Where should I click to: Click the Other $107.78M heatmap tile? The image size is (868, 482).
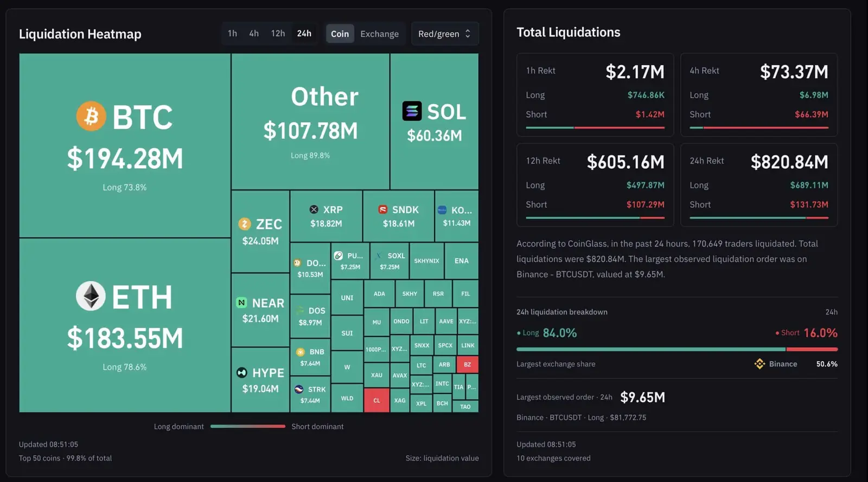tap(310, 122)
